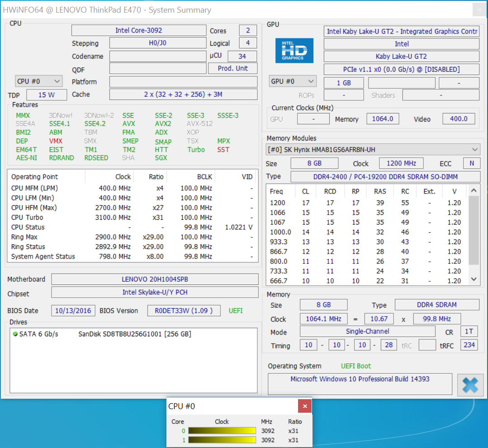Click the up arrow of the memory timings scrollbar
The image size is (488, 448).
[474, 190]
